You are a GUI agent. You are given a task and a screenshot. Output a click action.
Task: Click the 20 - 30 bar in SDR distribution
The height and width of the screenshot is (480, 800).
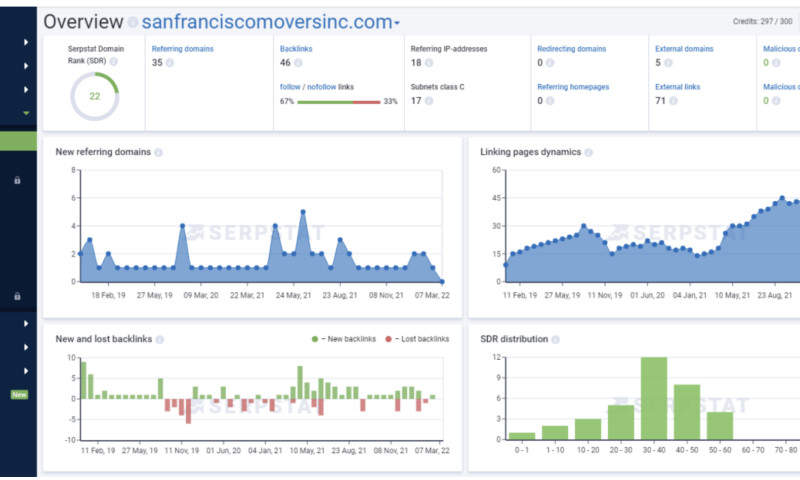[x=621, y=422]
